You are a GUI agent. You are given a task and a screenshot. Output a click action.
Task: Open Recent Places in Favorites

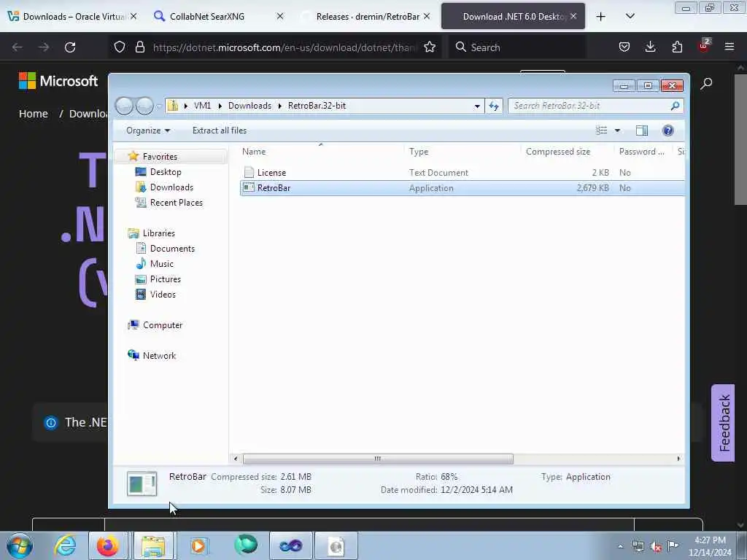[177, 203]
